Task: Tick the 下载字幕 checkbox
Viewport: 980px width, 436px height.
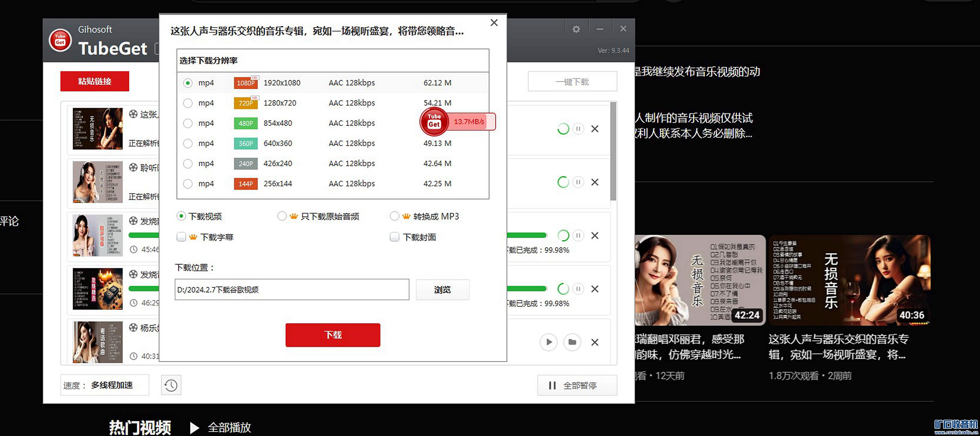Action: click(181, 237)
